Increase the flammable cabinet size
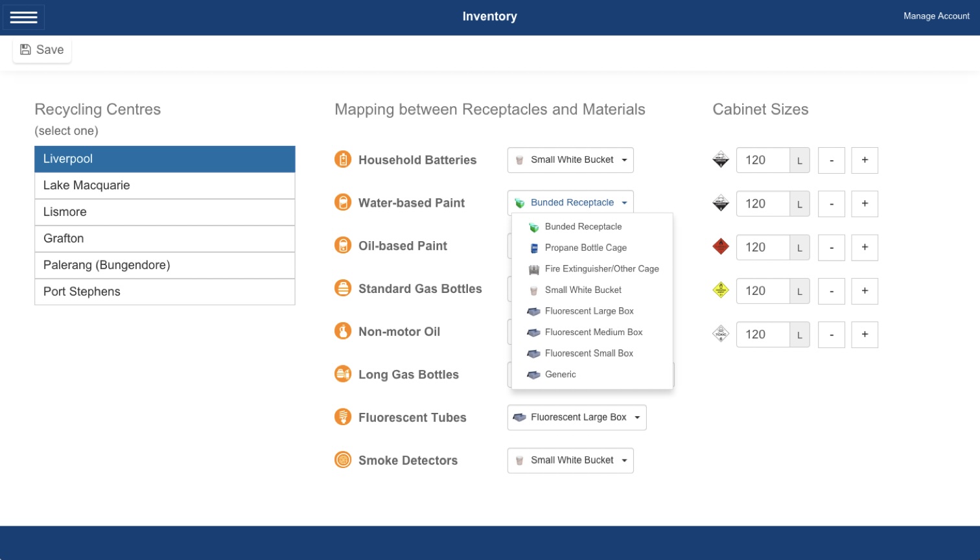This screenshot has width=980, height=560. point(865,247)
